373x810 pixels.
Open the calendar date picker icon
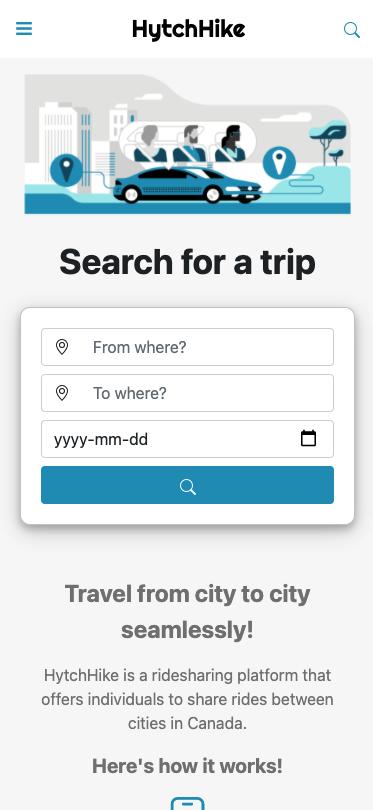tap(308, 439)
